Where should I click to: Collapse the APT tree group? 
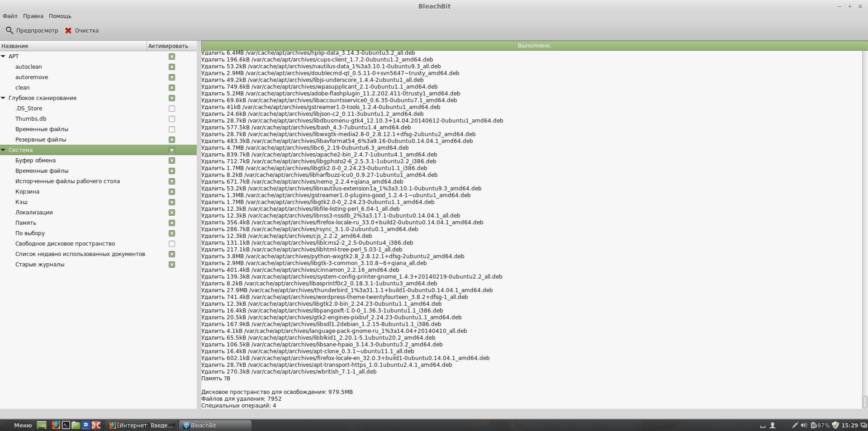click(3, 57)
